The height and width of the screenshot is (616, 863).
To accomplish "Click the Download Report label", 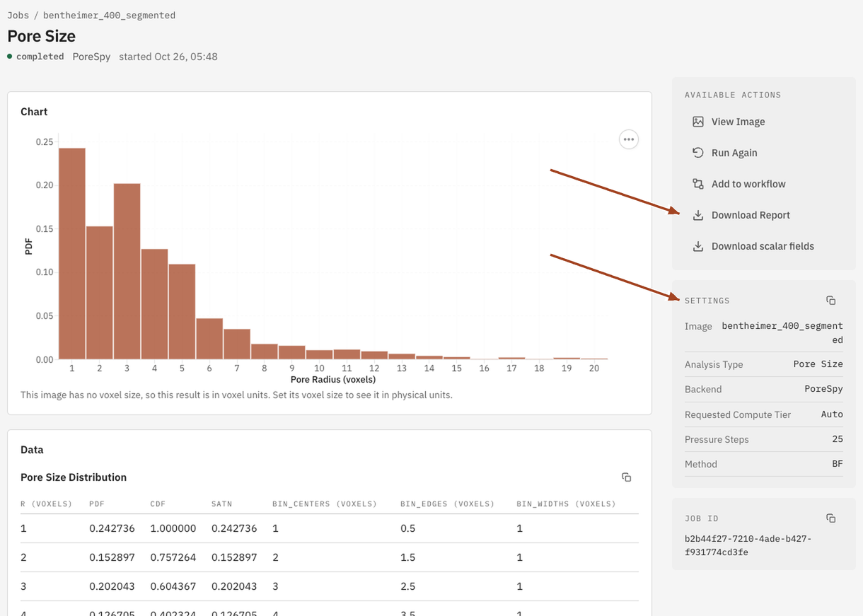I will coord(751,215).
